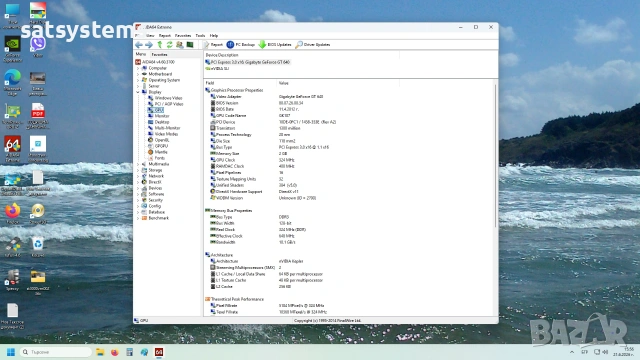Select the Windows Video tree item
This screenshot has width=640, height=360.
[165, 98]
